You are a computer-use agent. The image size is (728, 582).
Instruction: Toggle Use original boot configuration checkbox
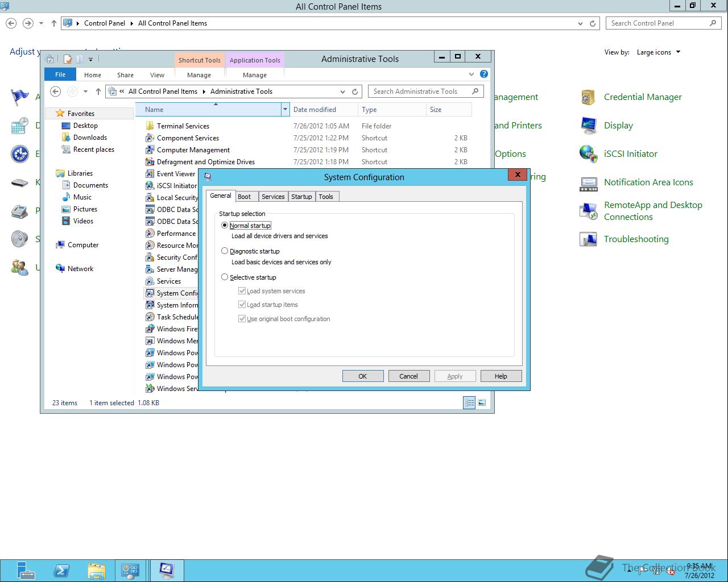click(242, 319)
